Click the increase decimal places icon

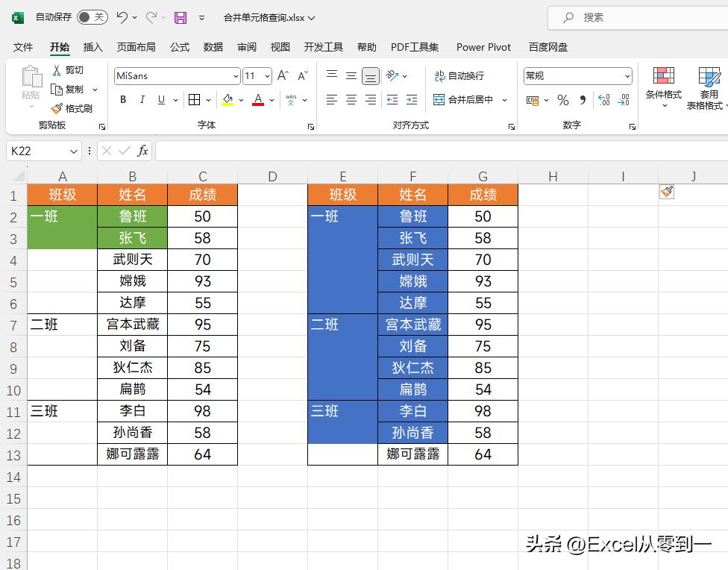coord(604,101)
